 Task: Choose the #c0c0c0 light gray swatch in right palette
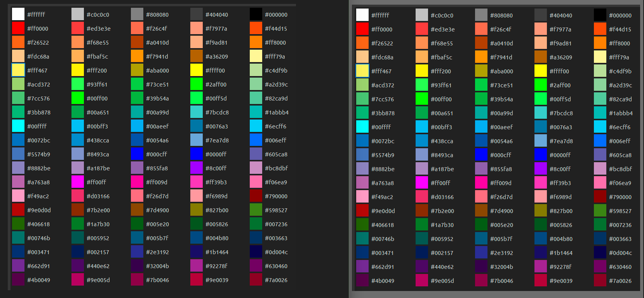click(422, 15)
